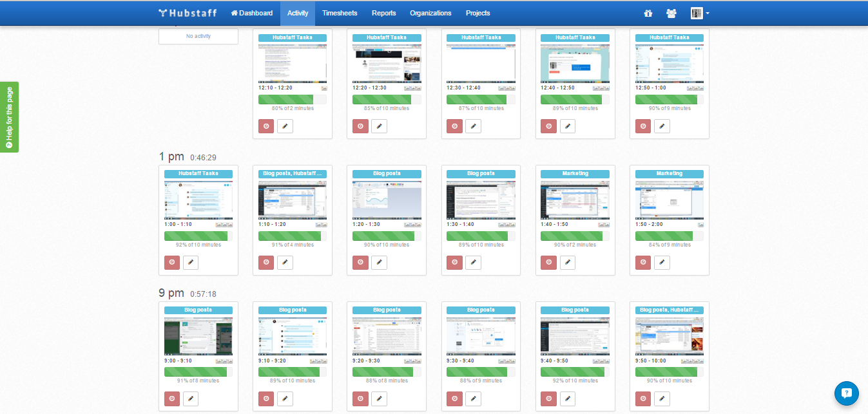868x414 pixels.
Task: Open the Organizations menu item
Action: (430, 13)
